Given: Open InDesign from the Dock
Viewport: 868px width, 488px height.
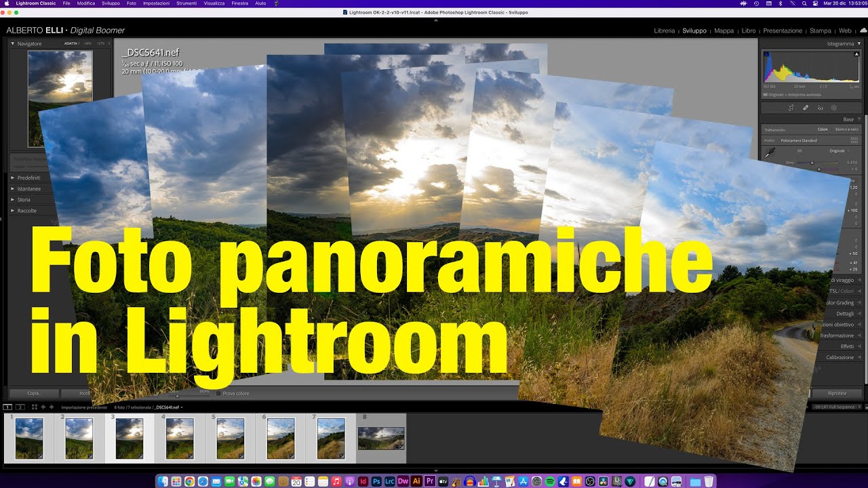Looking at the screenshot, I should tap(363, 481).
